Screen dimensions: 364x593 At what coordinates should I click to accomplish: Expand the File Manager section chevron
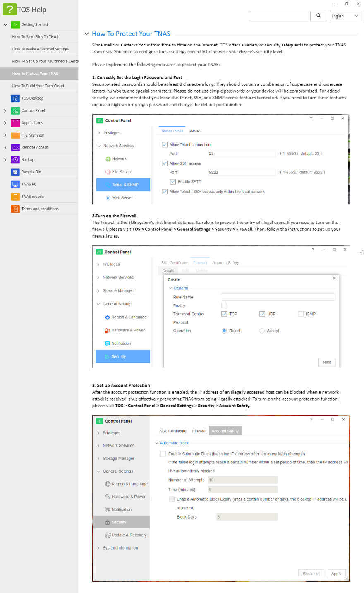pos(5,135)
